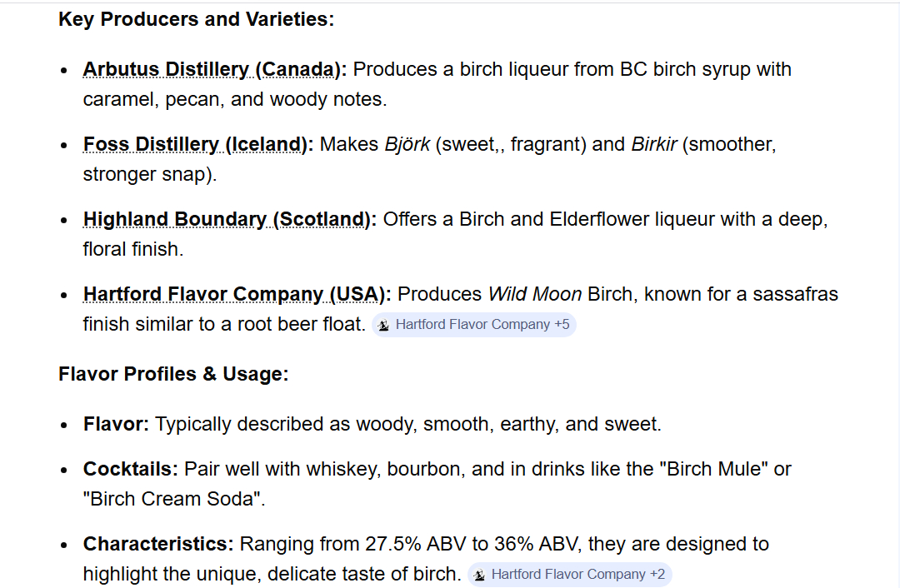This screenshot has width=900, height=588.
Task: Open the "+5" sources citation chip
Action: point(562,325)
